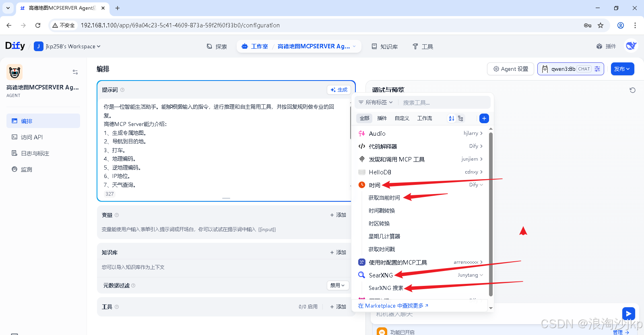Screen dimensions: 644x335
Task: Toggle the sidebar layout icon
Action: [75, 72]
